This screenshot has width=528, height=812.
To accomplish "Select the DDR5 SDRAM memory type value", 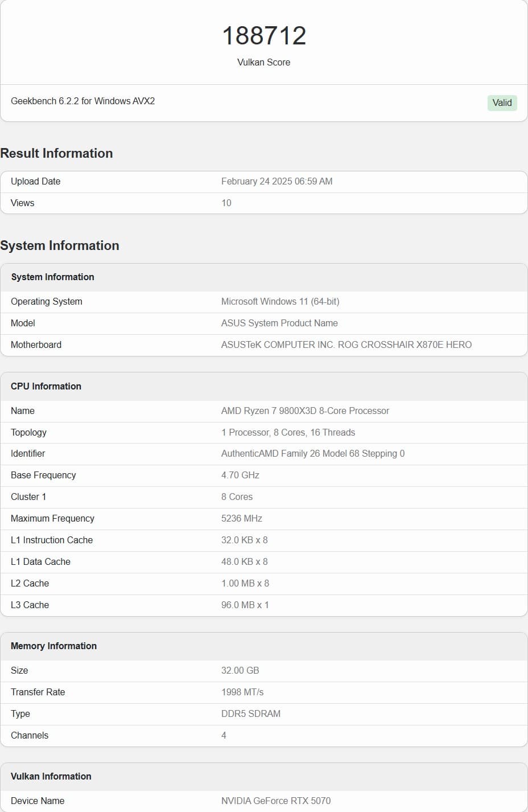I will [250, 713].
